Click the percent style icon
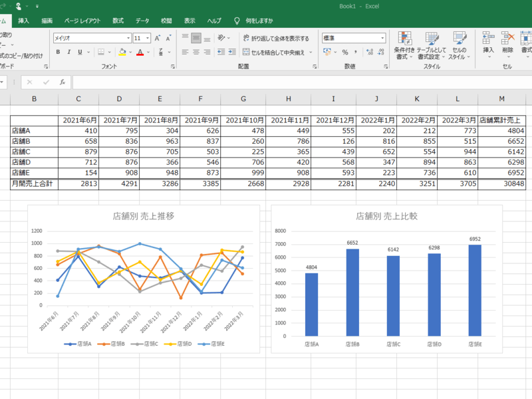 tap(344, 52)
